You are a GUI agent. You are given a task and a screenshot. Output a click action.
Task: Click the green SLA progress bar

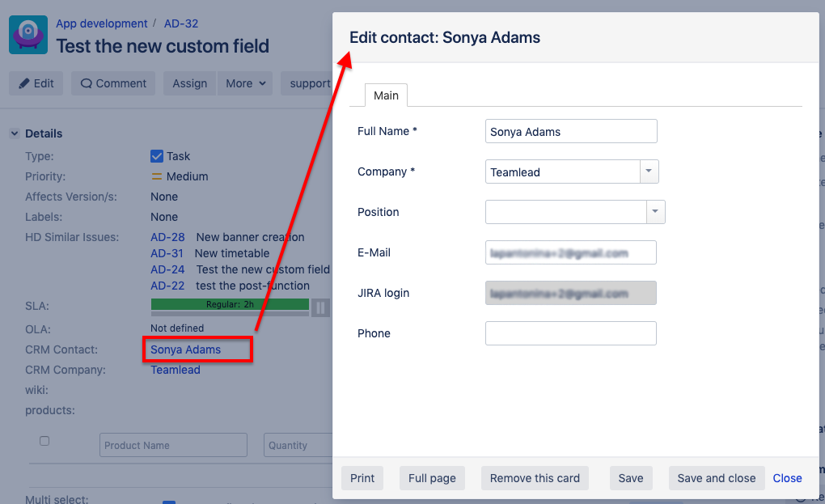230,304
